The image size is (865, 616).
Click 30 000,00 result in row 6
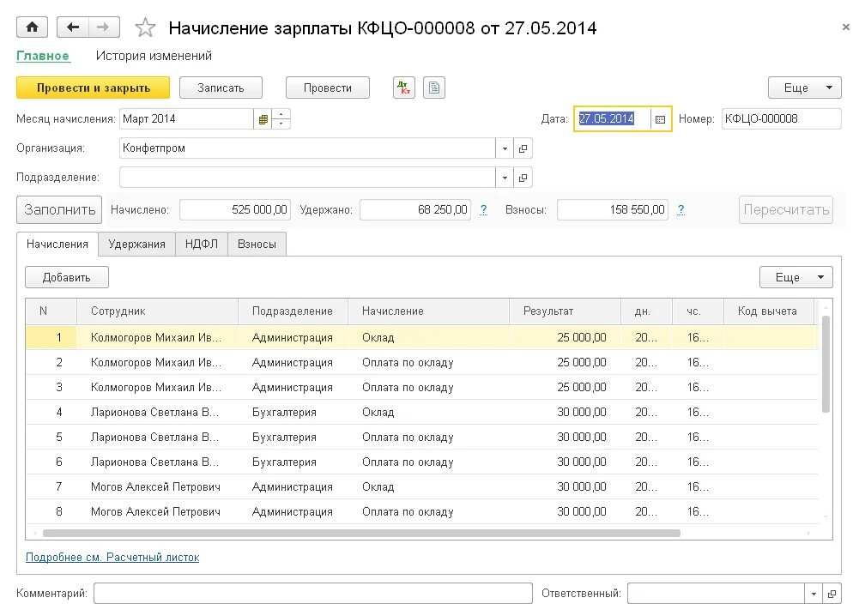click(565, 462)
